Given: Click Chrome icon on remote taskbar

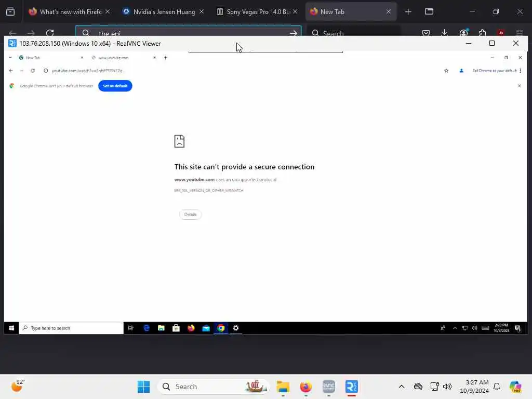Looking at the screenshot, I should pos(221,328).
